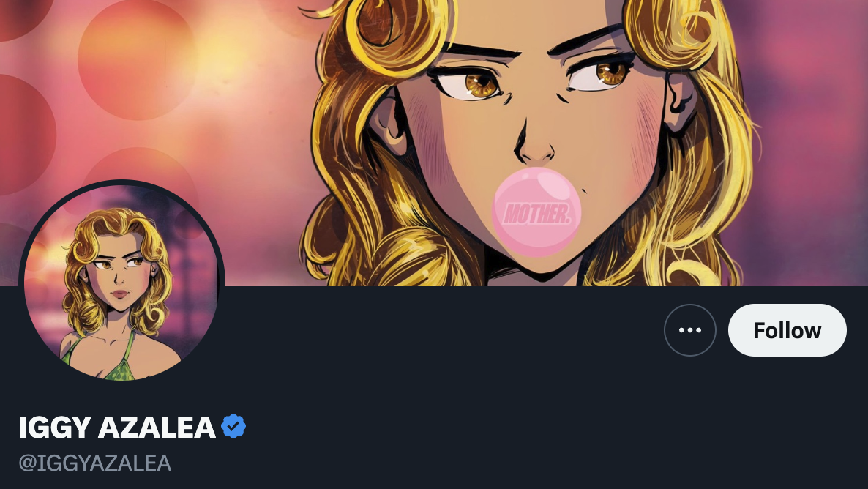The image size is (868, 489).
Task: Click the large orange bokeh circle in banner
Action: [x=137, y=59]
